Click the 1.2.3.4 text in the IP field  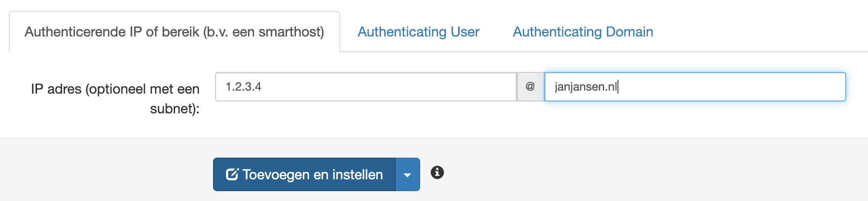point(244,87)
